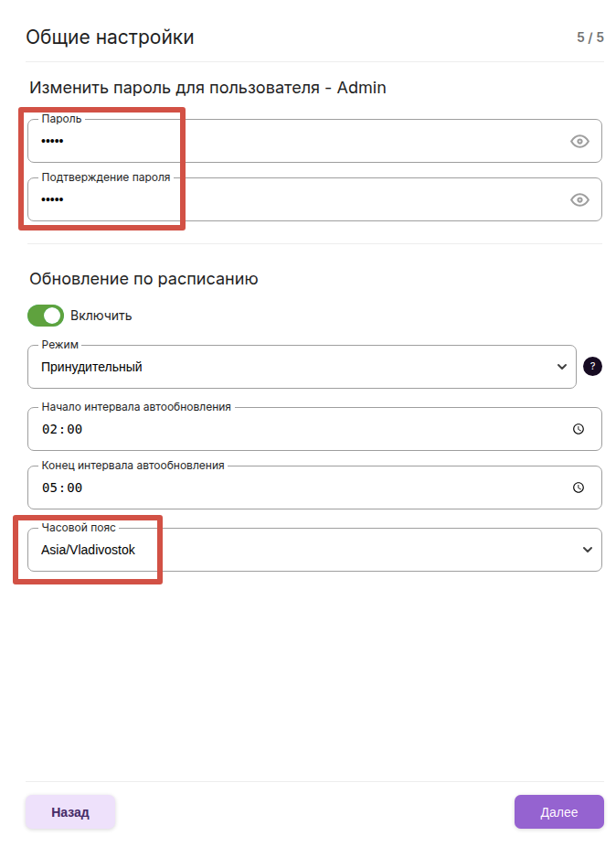
Task: Click the question mark help icon
Action: [592, 367]
